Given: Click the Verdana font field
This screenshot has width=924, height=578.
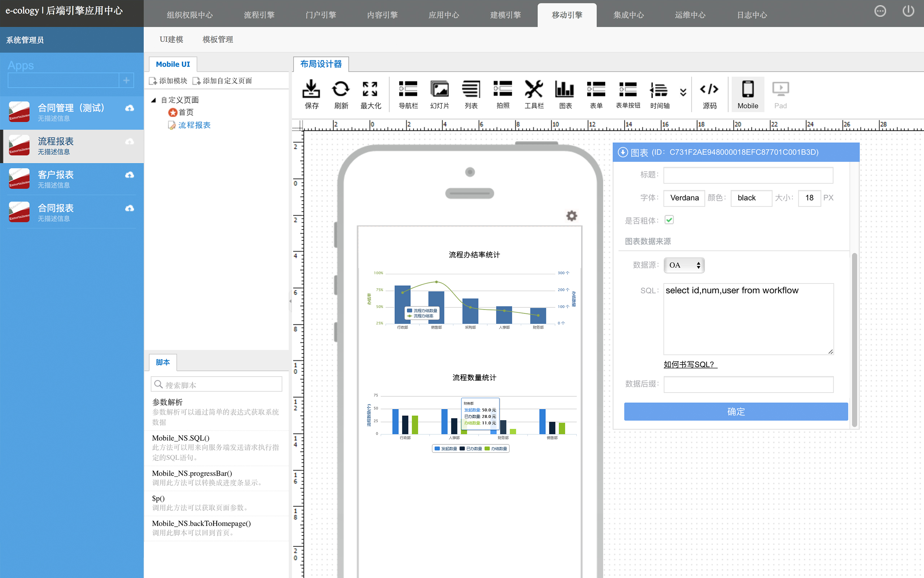Looking at the screenshot, I should 684,198.
